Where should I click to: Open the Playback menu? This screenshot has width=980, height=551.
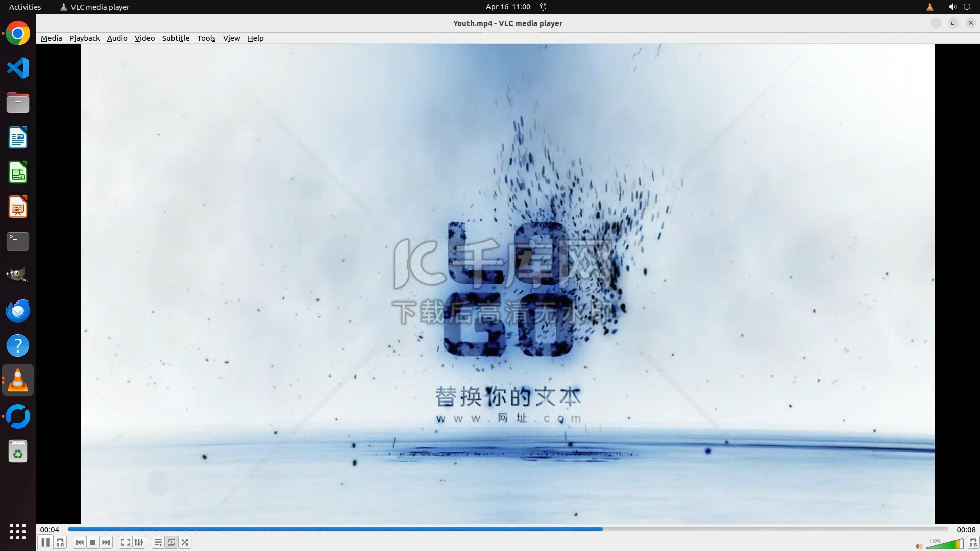[x=84, y=38]
